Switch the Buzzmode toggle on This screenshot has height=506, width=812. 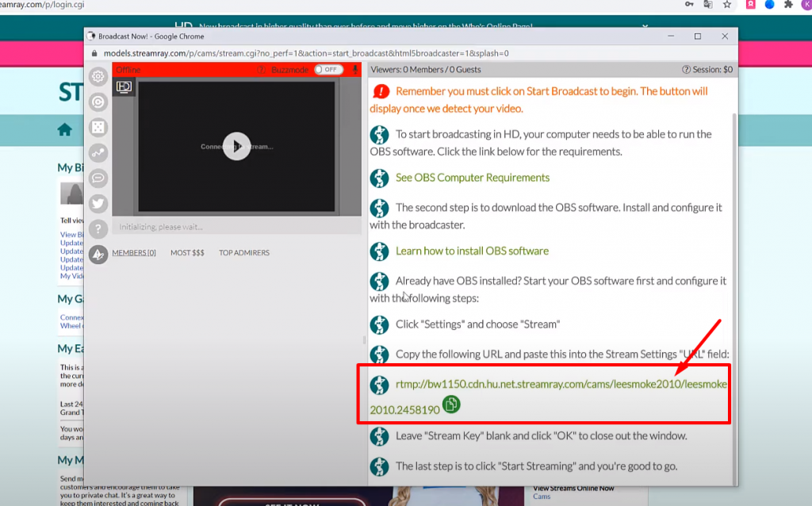[329, 70]
